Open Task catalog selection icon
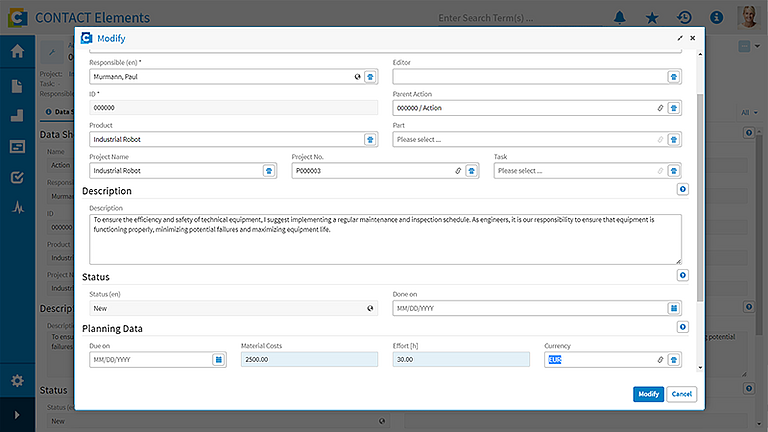This screenshot has height=432, width=768. pyautogui.click(x=674, y=171)
